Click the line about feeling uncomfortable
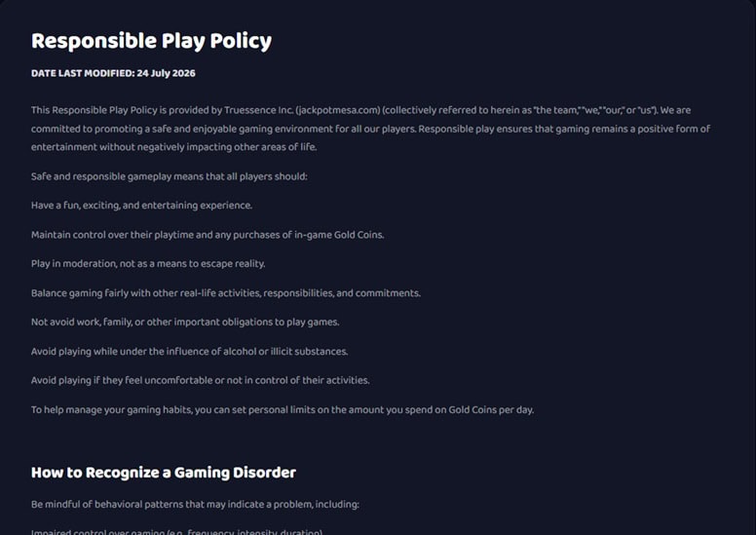Image resolution: width=756 pixels, height=535 pixels. click(x=201, y=380)
